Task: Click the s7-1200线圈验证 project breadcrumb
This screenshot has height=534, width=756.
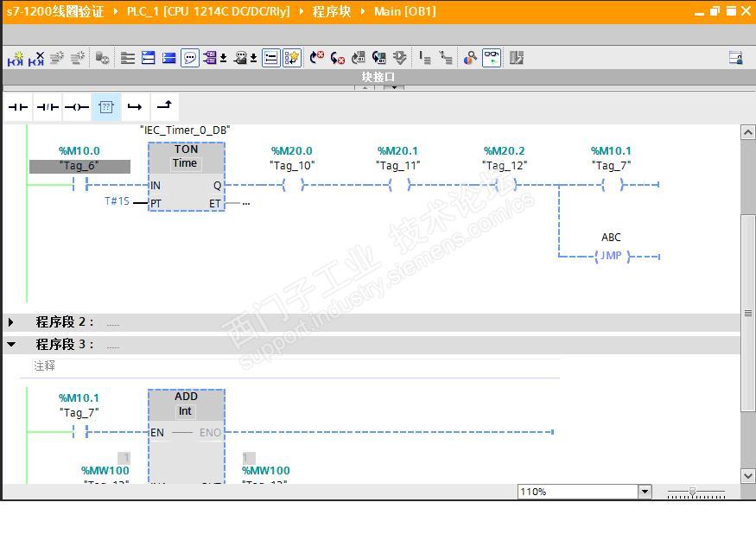Action: 55,11
